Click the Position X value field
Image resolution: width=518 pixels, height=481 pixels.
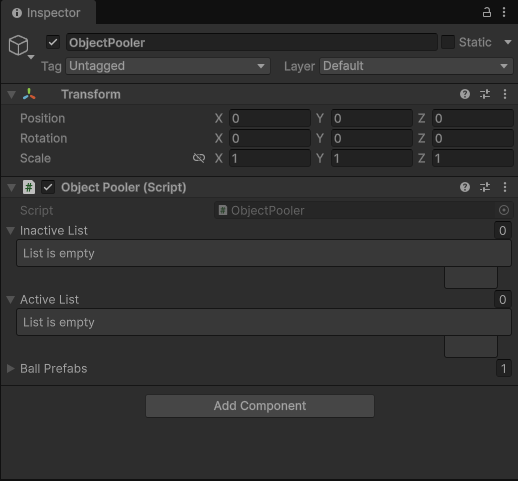[270, 118]
